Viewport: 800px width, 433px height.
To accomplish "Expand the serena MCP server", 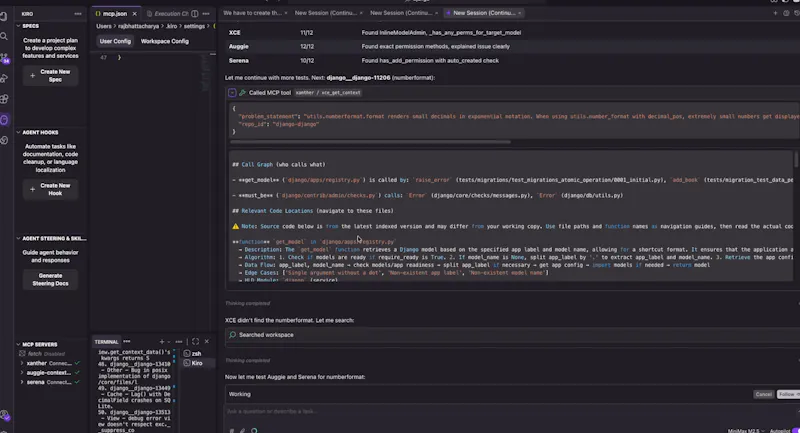I will pos(22,382).
